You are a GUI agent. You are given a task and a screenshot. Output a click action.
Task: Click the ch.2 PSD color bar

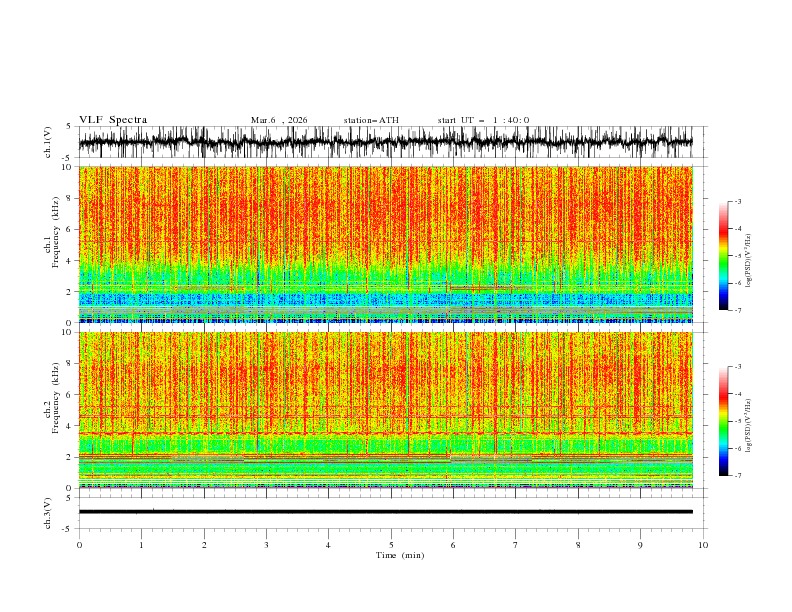pos(723,421)
